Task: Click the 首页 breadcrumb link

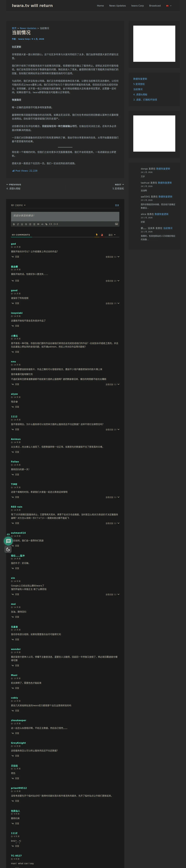Action: point(14,28)
